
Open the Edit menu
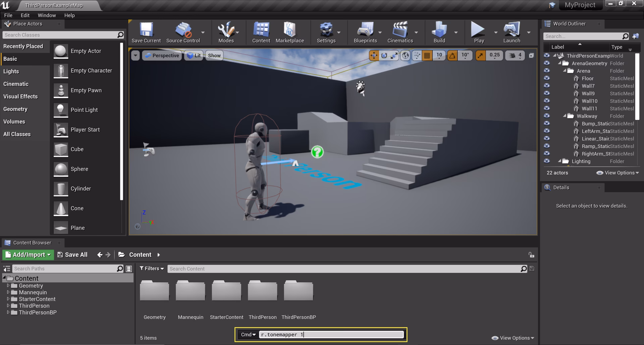coord(25,15)
